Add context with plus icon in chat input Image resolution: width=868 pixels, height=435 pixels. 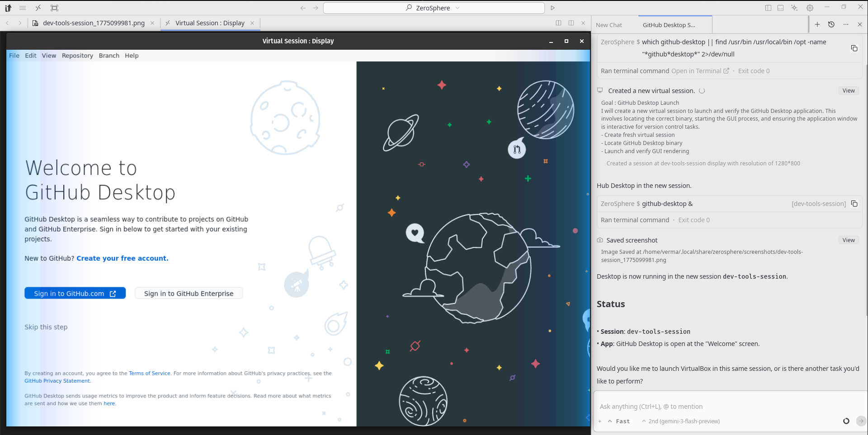click(600, 421)
